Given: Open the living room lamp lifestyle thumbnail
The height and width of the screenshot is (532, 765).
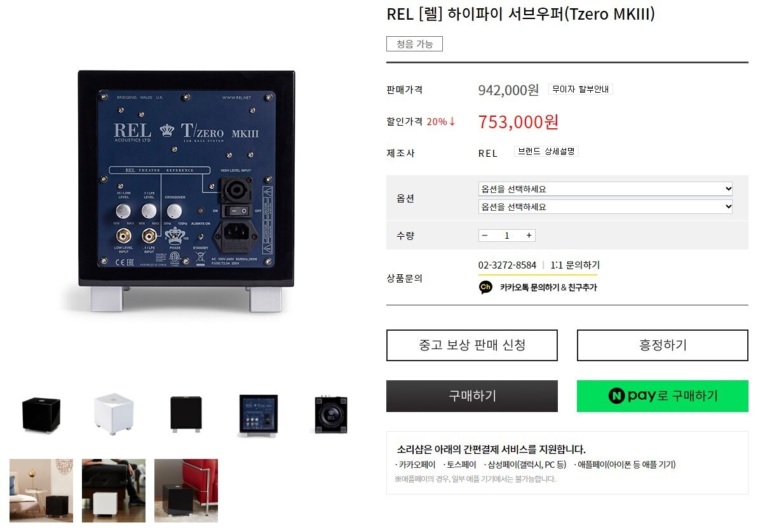Looking at the screenshot, I should [41, 491].
